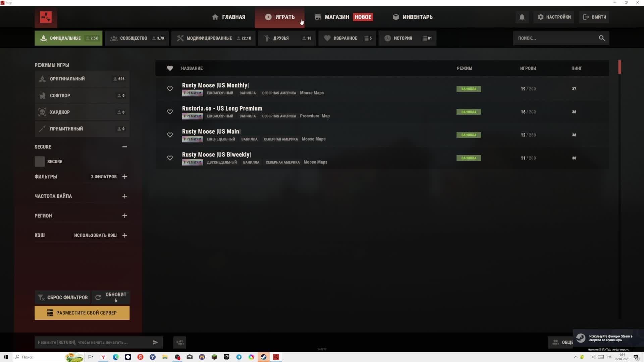Sort by favorites heart header icon
Image resolution: width=644 pixels, height=362 pixels.
(x=170, y=68)
